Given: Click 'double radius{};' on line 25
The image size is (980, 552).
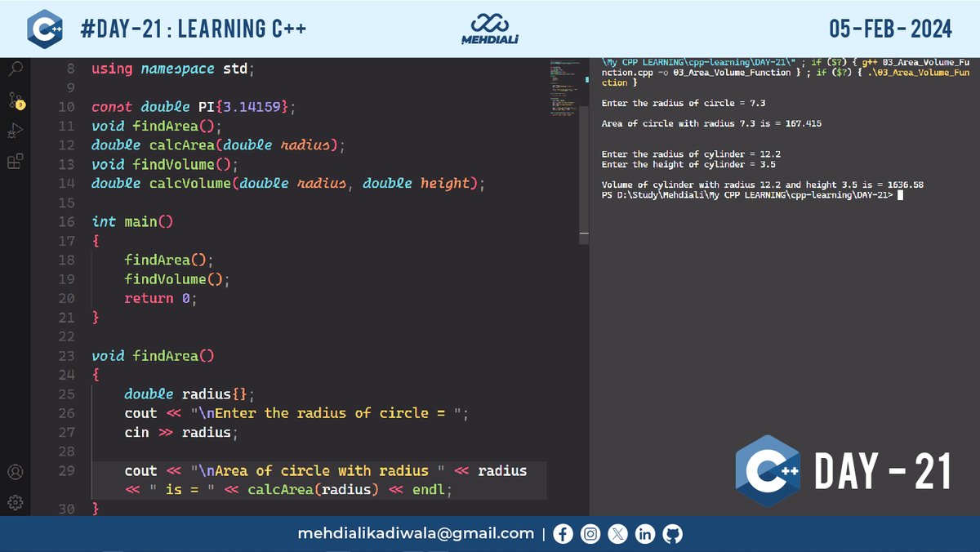Looking at the screenshot, I should click(x=189, y=394).
